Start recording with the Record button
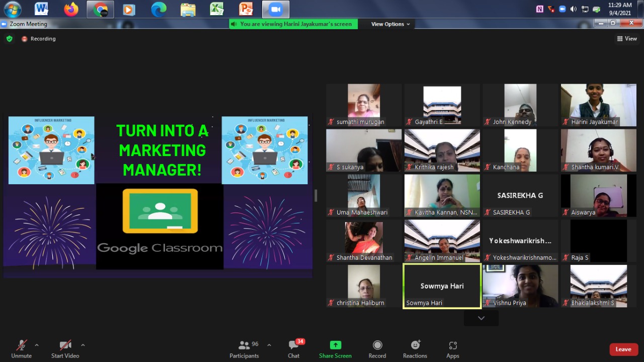This screenshot has height=362, width=644. pyautogui.click(x=377, y=349)
